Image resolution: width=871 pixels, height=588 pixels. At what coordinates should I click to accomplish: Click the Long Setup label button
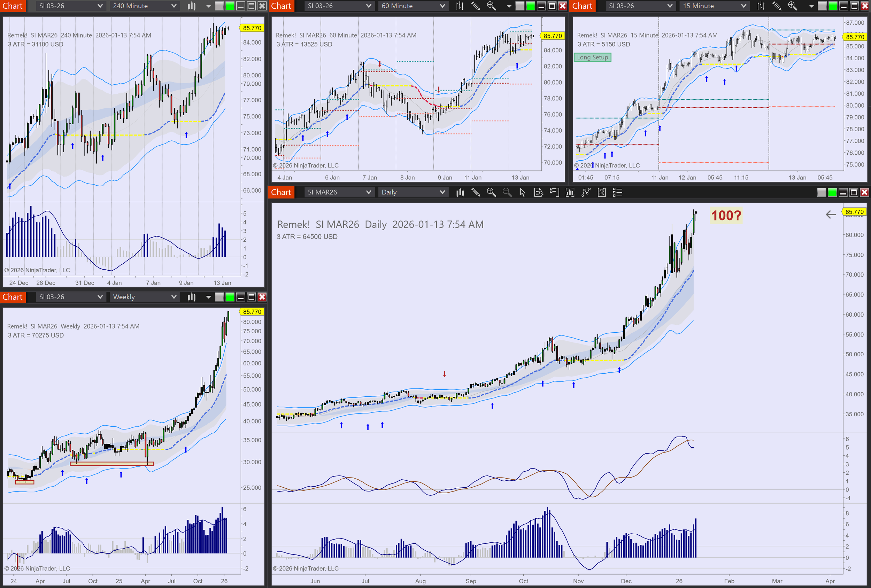[x=592, y=57]
